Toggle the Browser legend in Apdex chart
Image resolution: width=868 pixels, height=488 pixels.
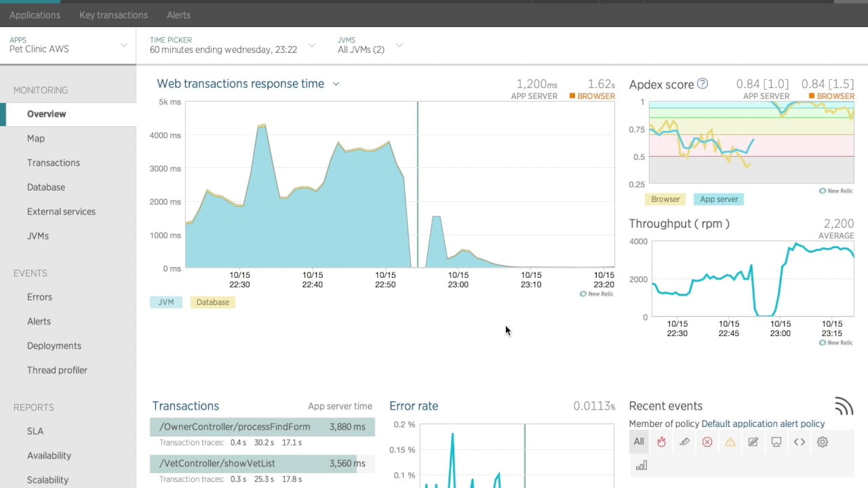pyautogui.click(x=665, y=199)
